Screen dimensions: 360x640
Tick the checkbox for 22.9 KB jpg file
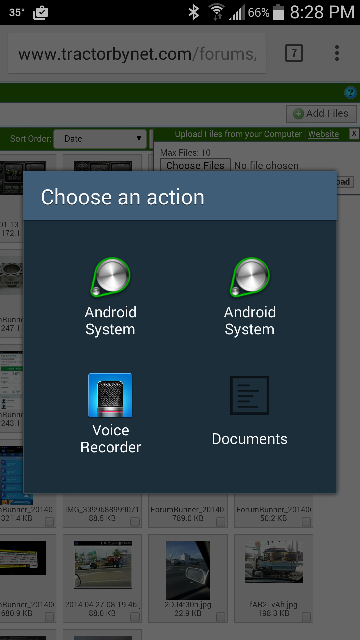(220, 616)
